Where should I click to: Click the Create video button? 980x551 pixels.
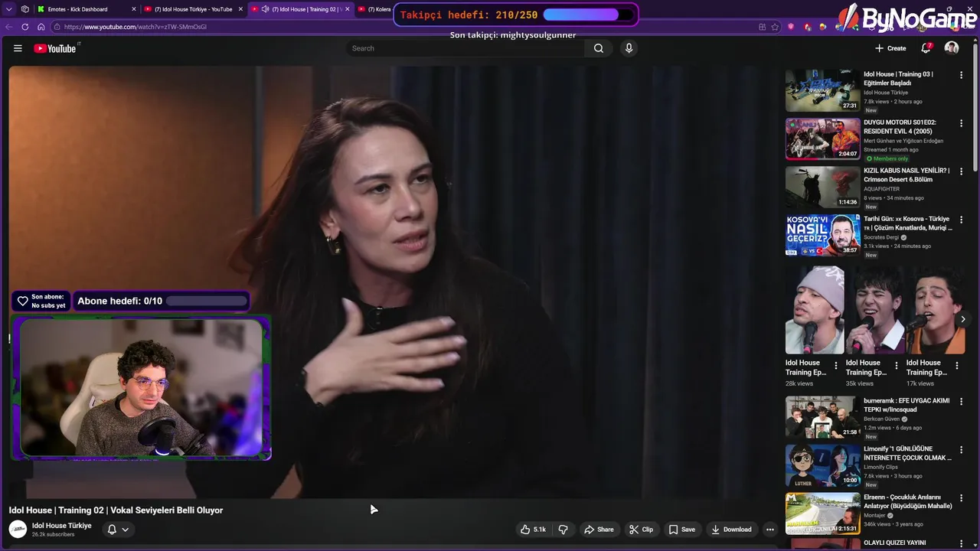(x=890, y=48)
